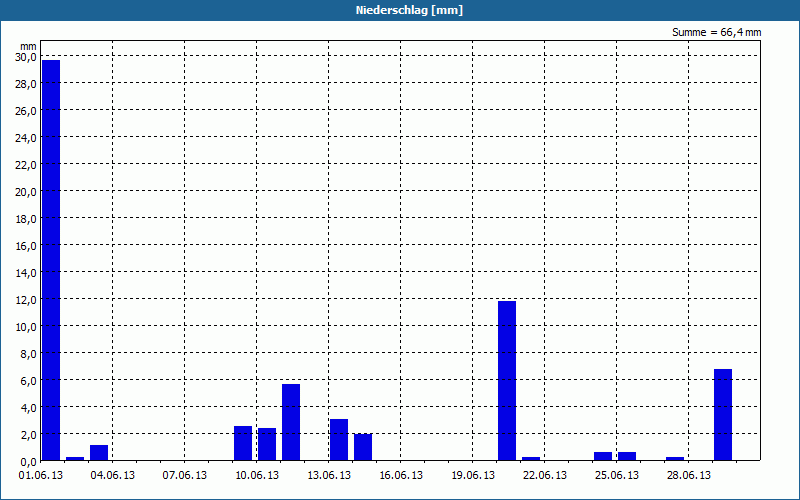Click the y-axis label "12,0"
This screenshot has height=500, width=800.
coord(26,300)
